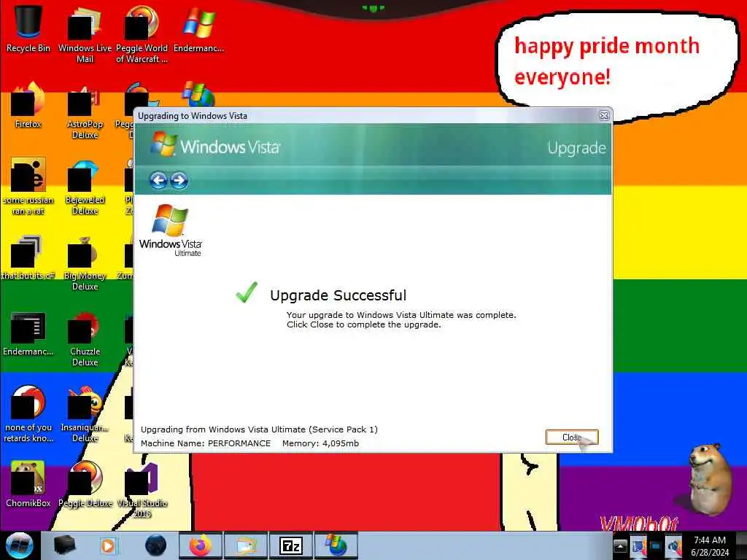The width and height of the screenshot is (747, 560).
Task: Switch to the 7z taskbar button
Action: 290,545
